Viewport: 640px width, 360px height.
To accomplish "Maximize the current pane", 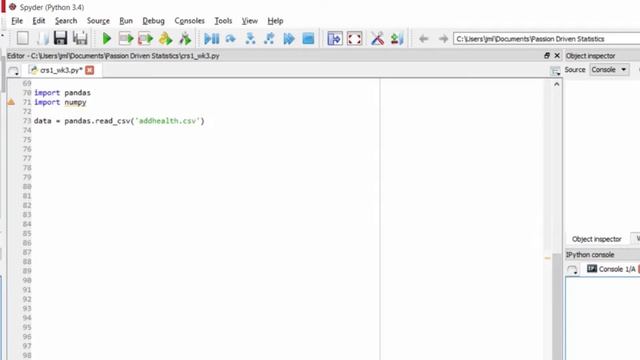I will 335,39.
